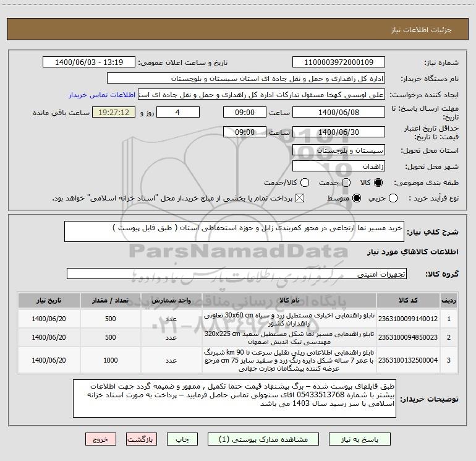Select the خدمت radio button
The image size is (476, 461).
[x=346, y=183]
